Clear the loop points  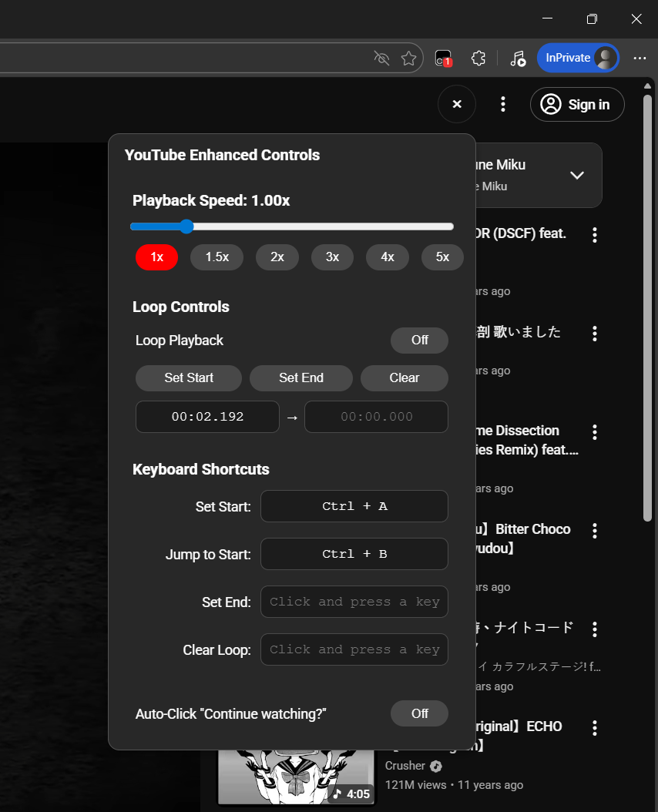[405, 378]
